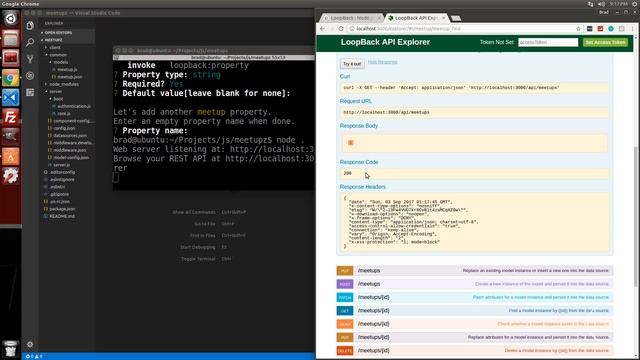Select the LoopBack API Explorer tab
640x360 pixels.
(x=416, y=18)
